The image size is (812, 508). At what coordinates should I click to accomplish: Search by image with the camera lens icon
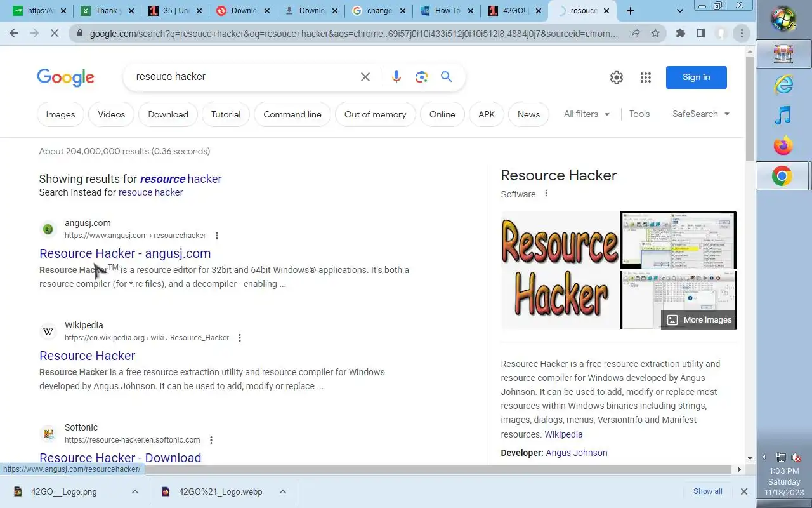[422, 77]
